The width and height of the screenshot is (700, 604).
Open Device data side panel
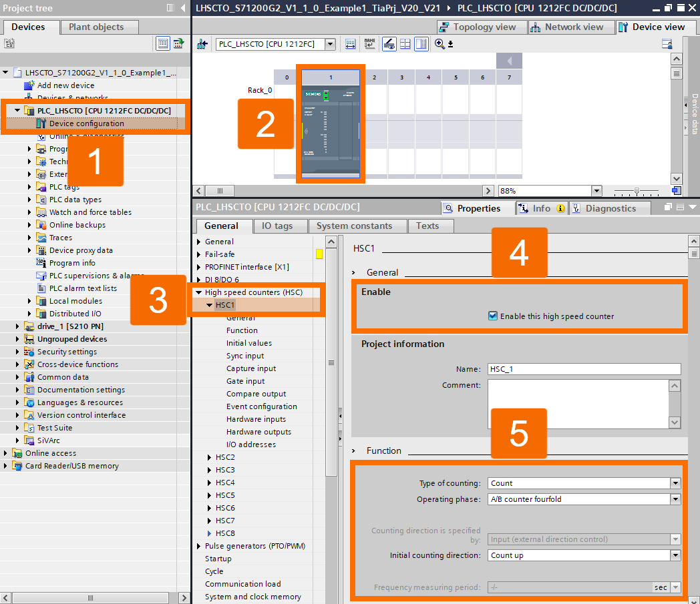click(x=695, y=113)
